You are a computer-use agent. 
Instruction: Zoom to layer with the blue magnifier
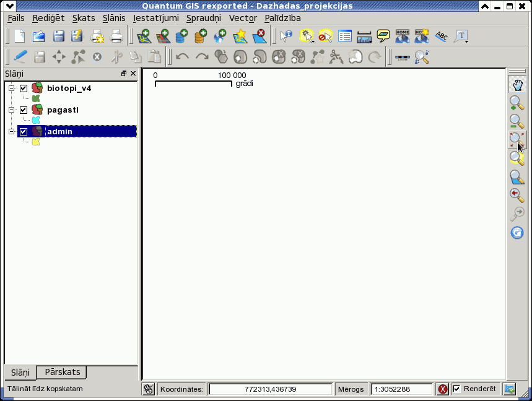[x=517, y=177]
